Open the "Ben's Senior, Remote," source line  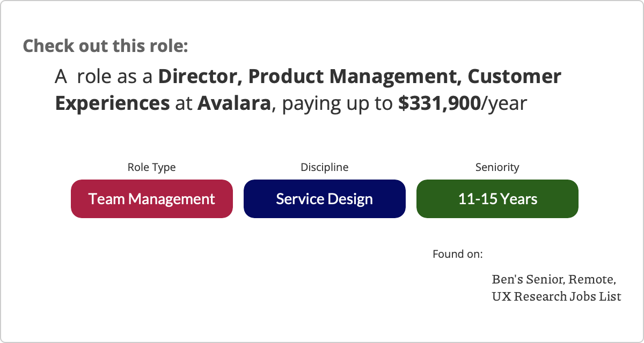coord(553,279)
